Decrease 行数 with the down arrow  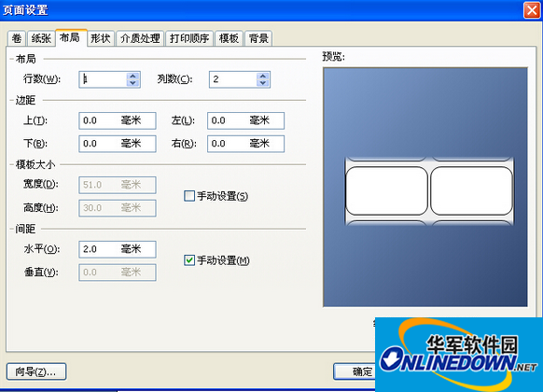(x=133, y=83)
